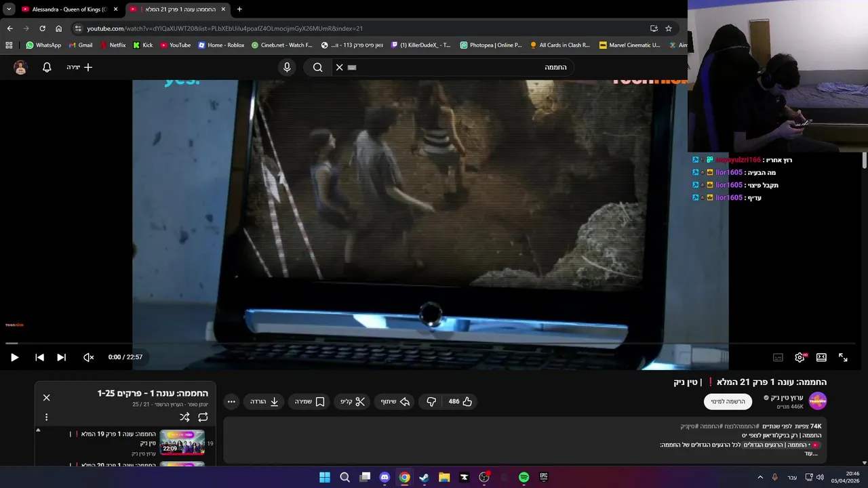The image size is (868, 488).
Task: Go back in browser history
Action: 9,28
